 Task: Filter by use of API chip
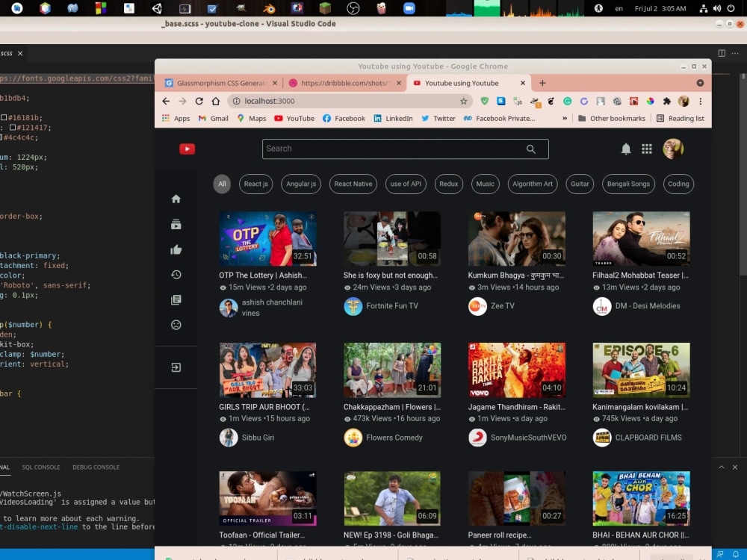(x=406, y=184)
